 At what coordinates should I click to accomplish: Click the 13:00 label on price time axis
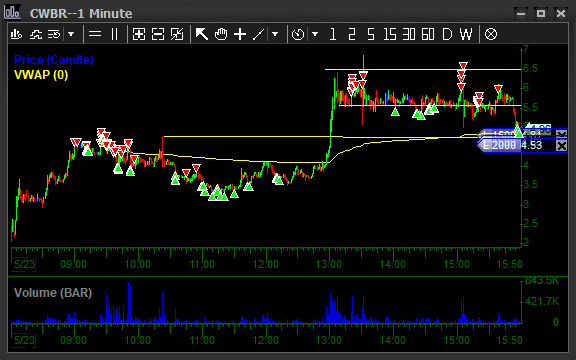[329, 264]
